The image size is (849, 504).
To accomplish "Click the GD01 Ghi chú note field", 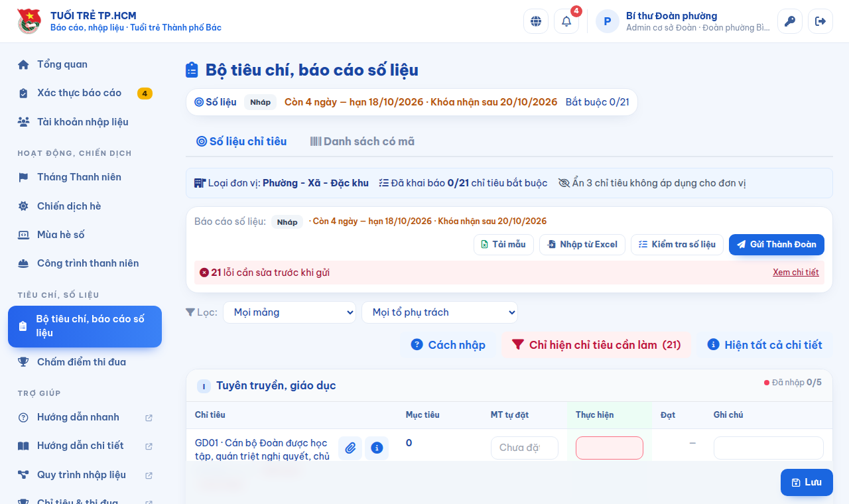I will (x=769, y=448).
